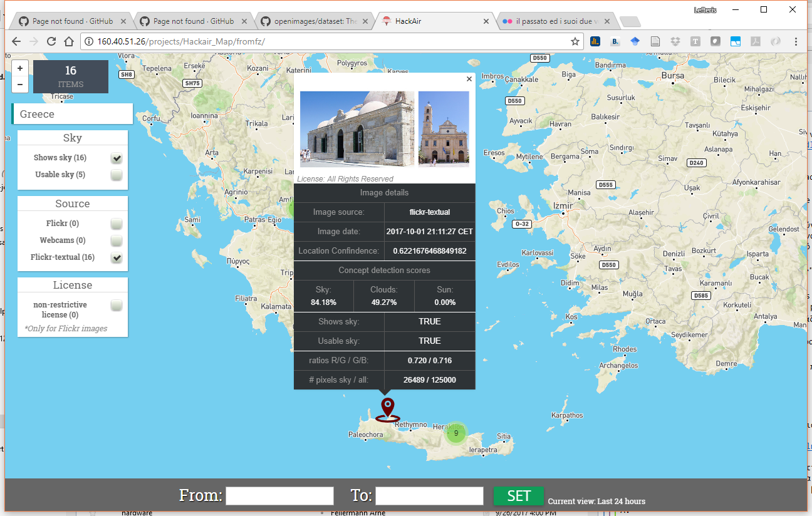The height and width of the screenshot is (516, 812).
Task: Click the image date '2017-10-01 21:11:27 CET'
Action: coord(430,232)
